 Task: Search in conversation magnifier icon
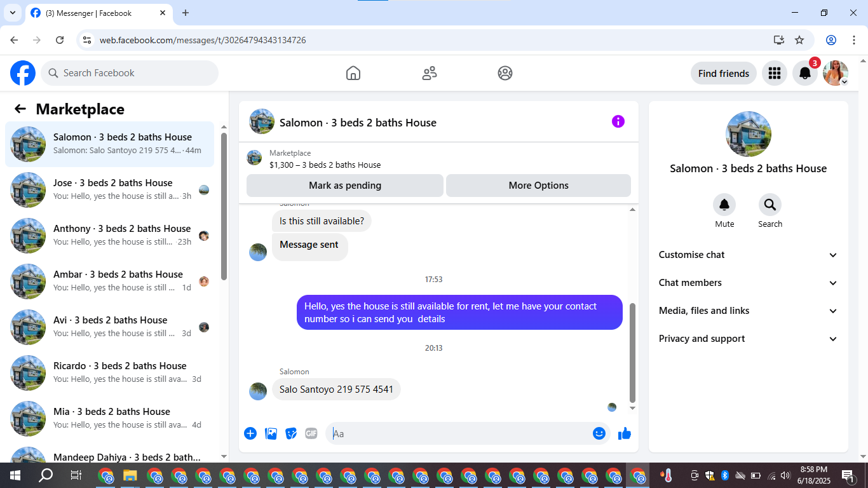pos(770,205)
